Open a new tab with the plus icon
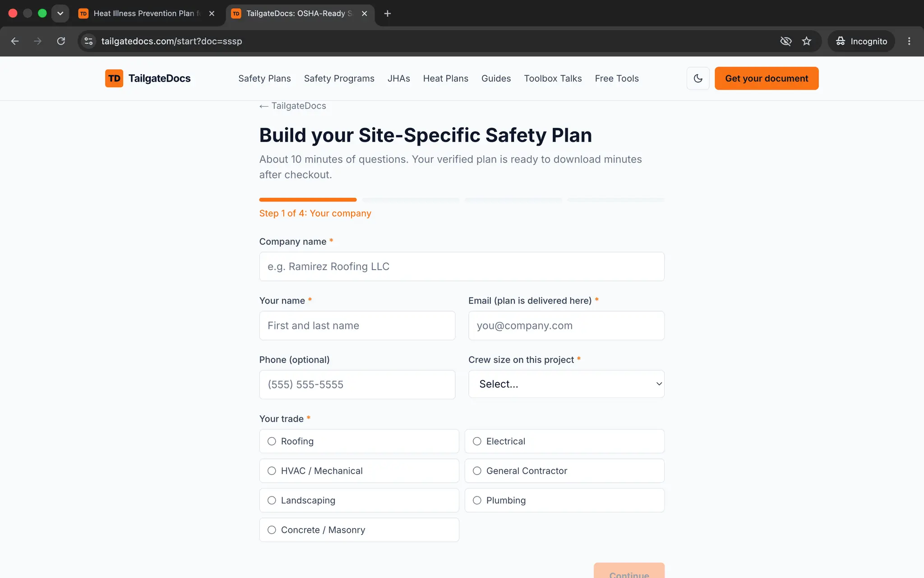The height and width of the screenshot is (578, 924). (387, 14)
